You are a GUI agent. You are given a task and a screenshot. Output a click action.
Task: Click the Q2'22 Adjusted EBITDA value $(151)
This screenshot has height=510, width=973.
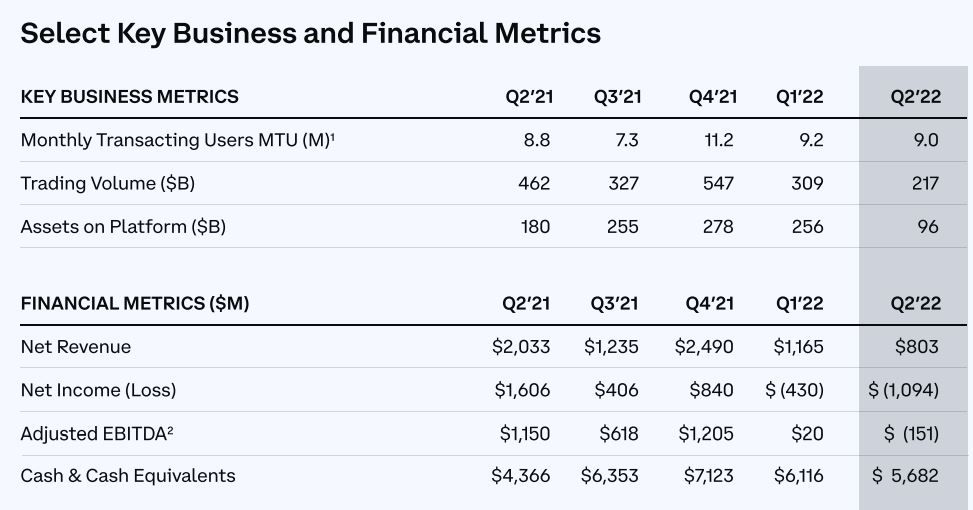coord(911,433)
